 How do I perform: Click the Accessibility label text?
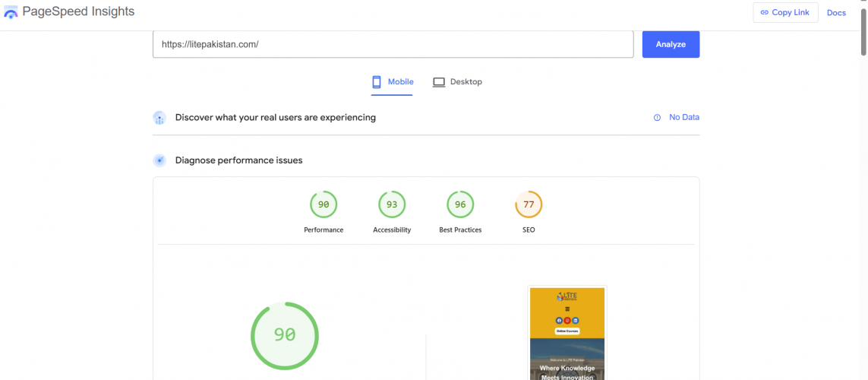point(392,230)
